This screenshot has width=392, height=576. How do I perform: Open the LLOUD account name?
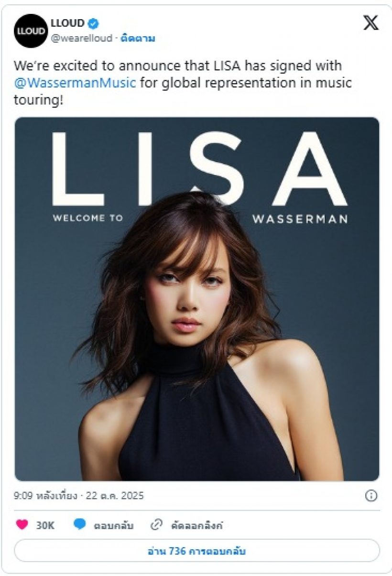[67, 23]
